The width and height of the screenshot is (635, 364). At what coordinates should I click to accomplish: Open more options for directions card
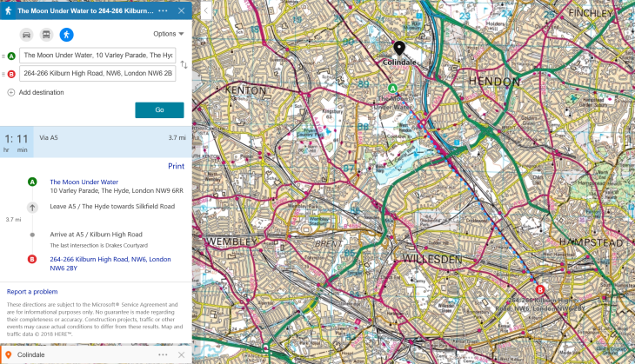(164, 10)
